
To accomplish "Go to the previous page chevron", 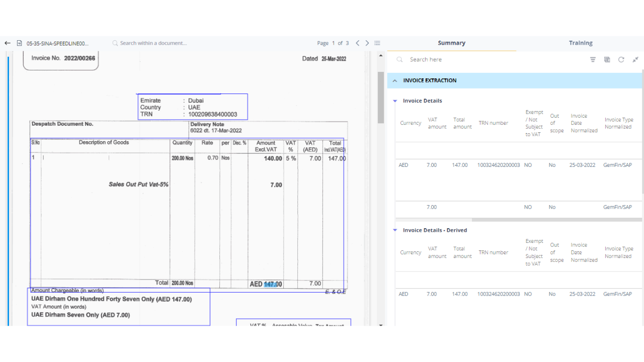I will pos(358,43).
